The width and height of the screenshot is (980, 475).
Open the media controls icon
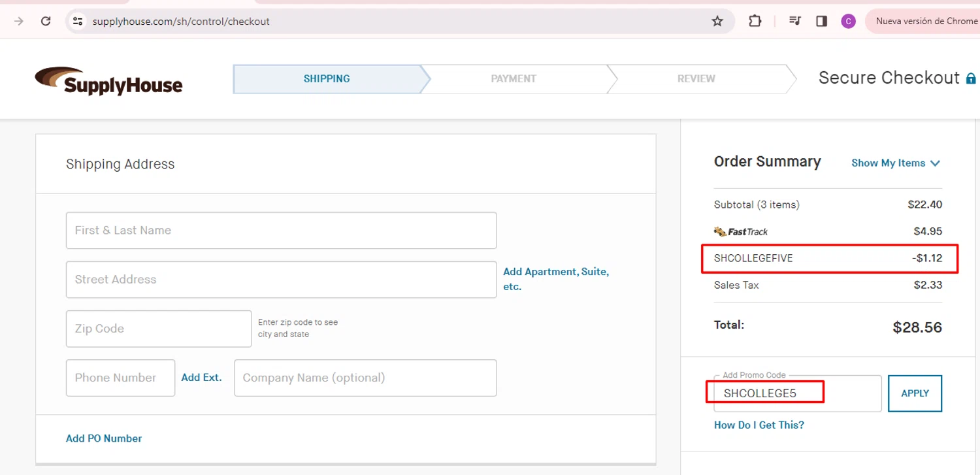click(x=794, y=21)
